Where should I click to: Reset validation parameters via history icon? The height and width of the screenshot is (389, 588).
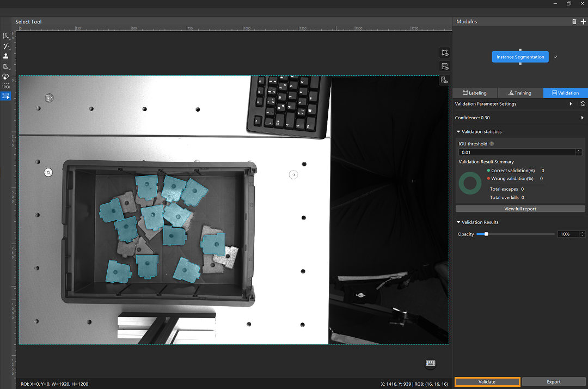click(583, 104)
